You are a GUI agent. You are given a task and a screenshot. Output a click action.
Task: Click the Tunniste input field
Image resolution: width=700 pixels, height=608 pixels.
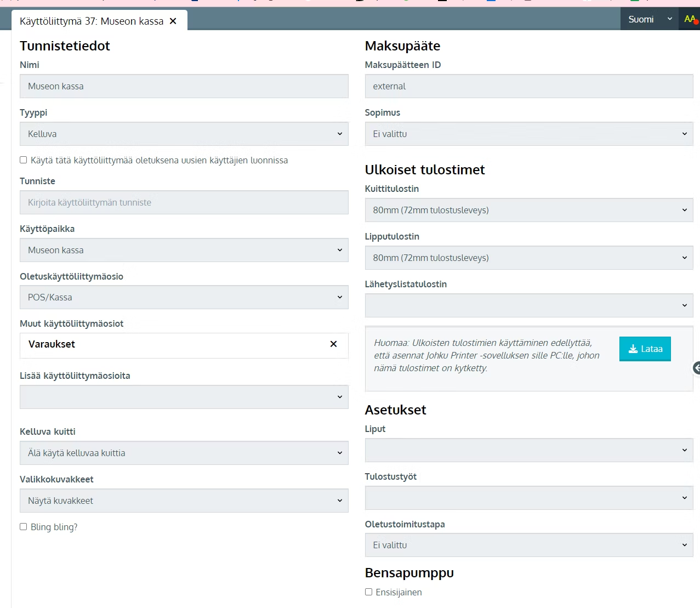click(x=184, y=202)
